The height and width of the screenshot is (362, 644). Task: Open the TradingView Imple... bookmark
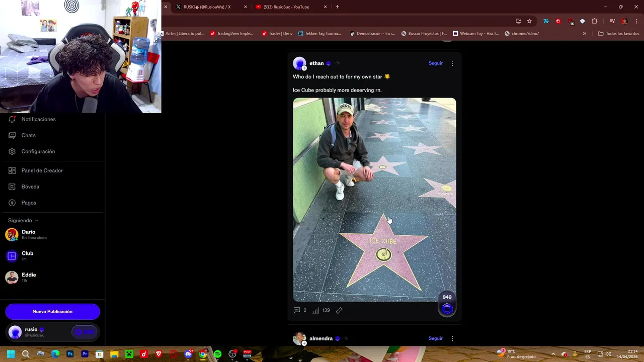(x=231, y=34)
